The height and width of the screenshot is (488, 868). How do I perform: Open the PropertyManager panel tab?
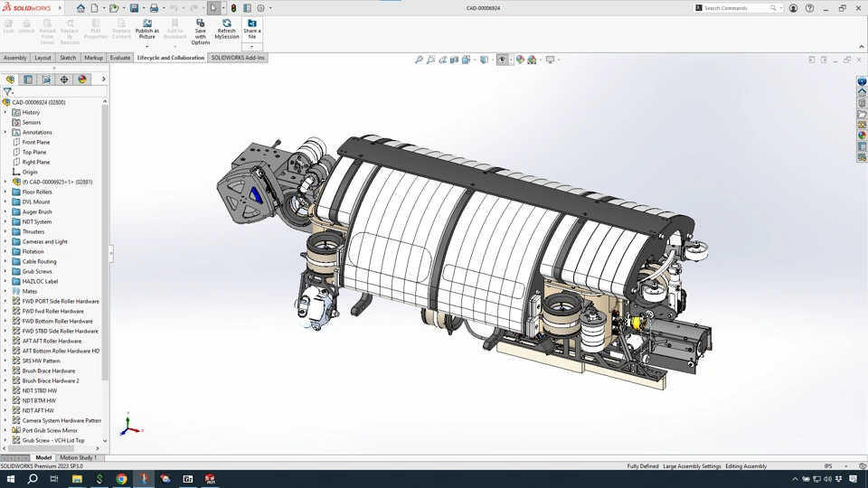[28, 80]
